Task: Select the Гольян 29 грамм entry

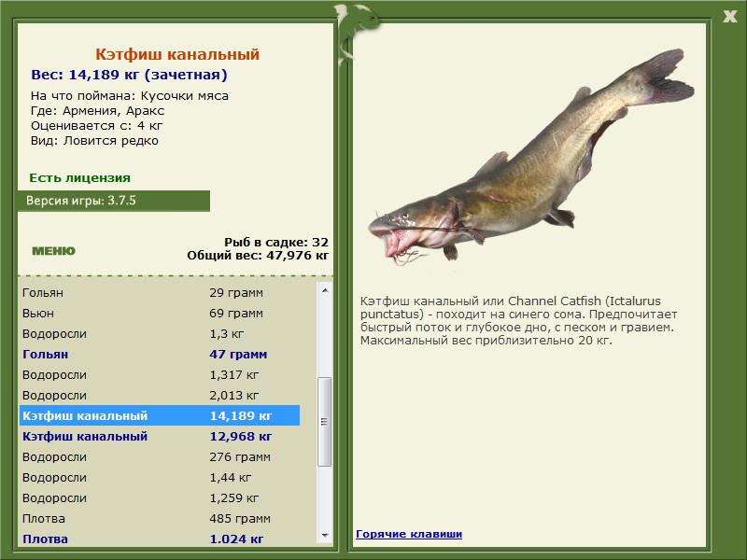Action: click(160, 292)
